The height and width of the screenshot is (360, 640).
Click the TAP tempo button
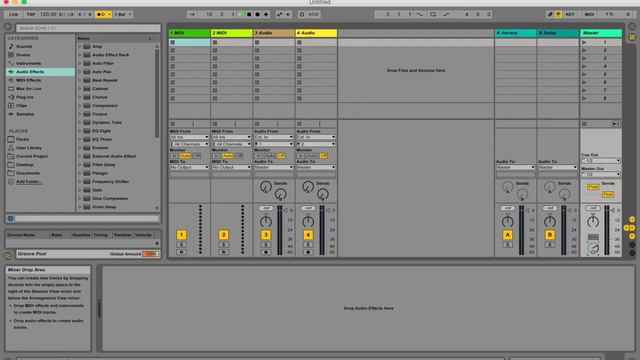pos(31,14)
